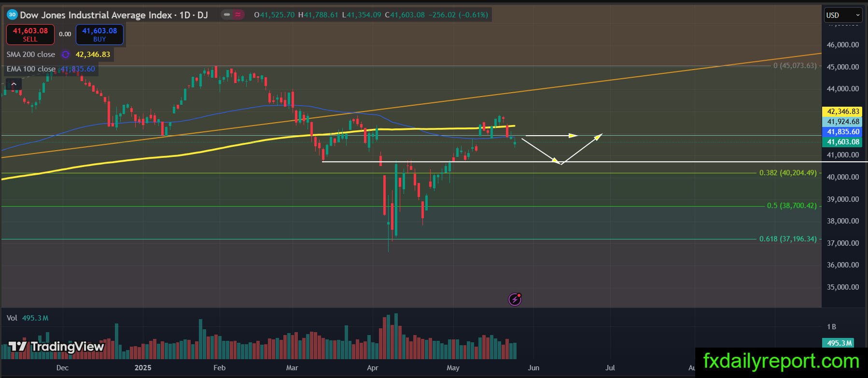The height and width of the screenshot is (378, 868).
Task: Click the green 41,603.08 last price axis label
Action: coord(843,142)
